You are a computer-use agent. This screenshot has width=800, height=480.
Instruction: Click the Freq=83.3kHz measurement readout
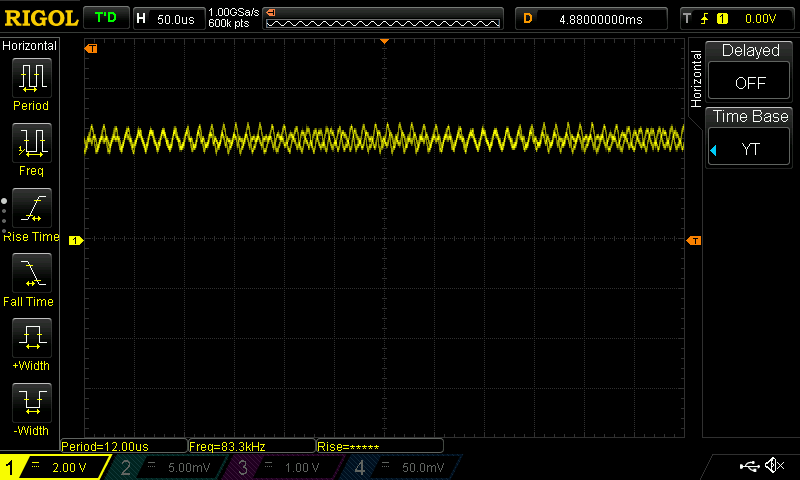(252, 446)
